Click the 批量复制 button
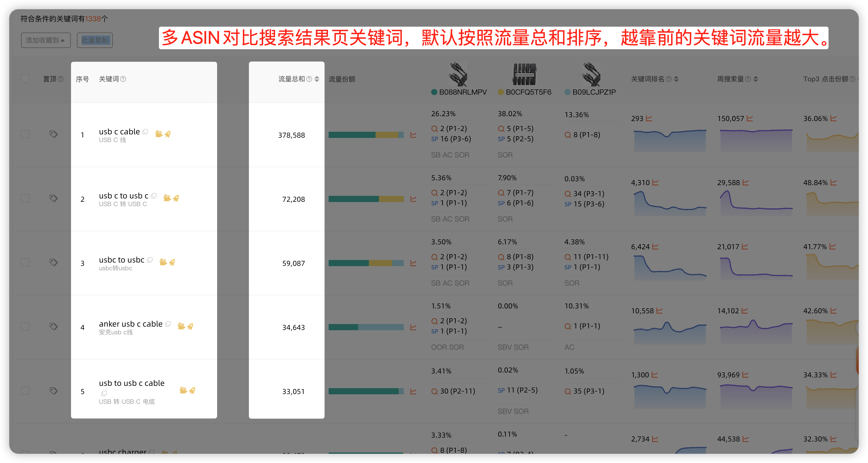868x463 pixels. pyautogui.click(x=95, y=40)
